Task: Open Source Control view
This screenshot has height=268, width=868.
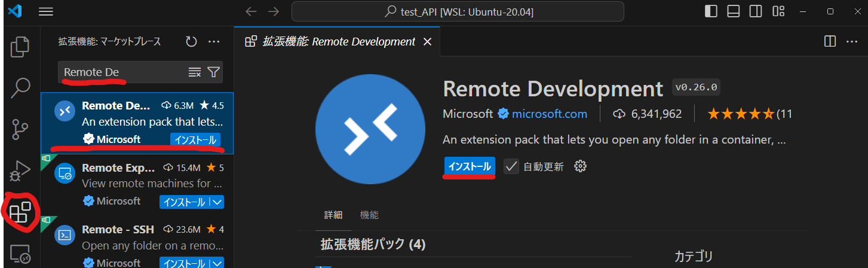Action: 20,129
